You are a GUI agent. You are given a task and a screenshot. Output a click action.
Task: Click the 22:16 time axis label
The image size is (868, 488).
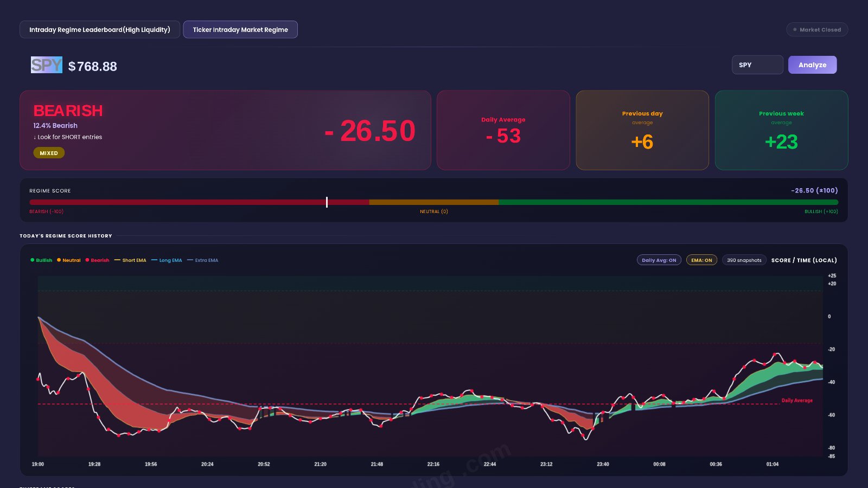(x=433, y=464)
